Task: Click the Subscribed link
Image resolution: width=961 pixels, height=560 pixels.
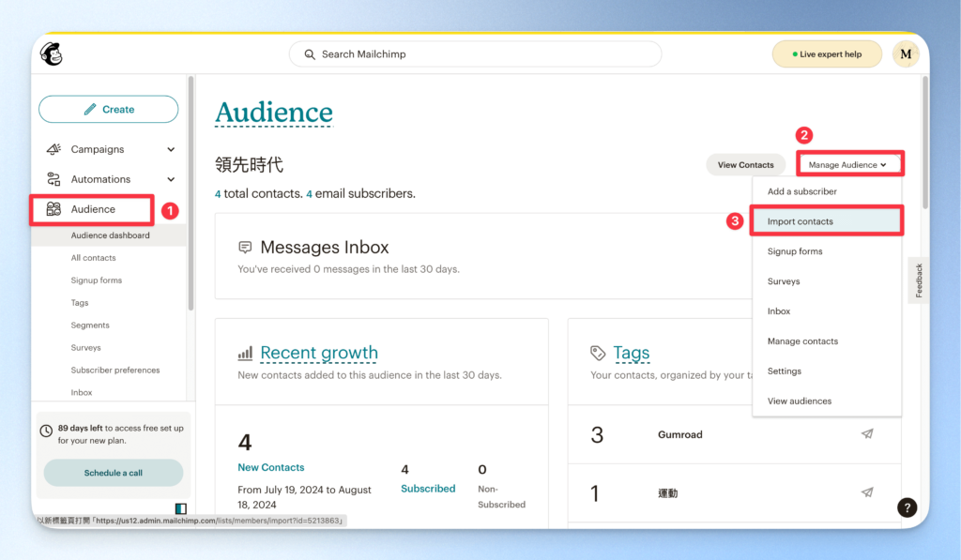Action: [428, 489]
